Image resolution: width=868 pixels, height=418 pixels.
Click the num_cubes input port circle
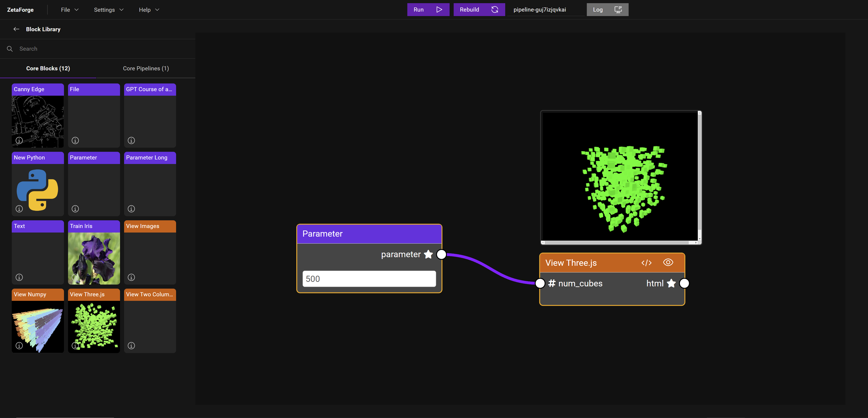pos(540,283)
